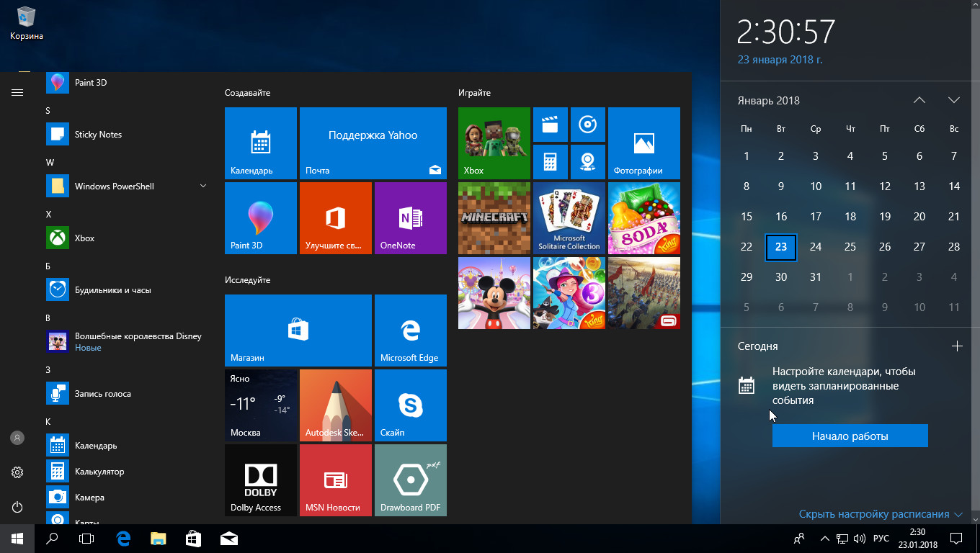Screen dimensions: 980x553
Task: Add an event with plus icon
Action: tap(957, 346)
